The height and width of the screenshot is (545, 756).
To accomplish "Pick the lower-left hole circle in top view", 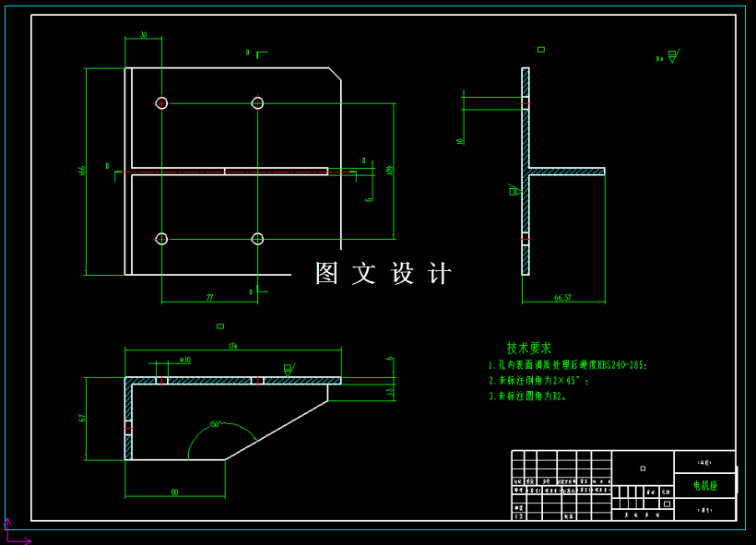I will tap(161, 239).
